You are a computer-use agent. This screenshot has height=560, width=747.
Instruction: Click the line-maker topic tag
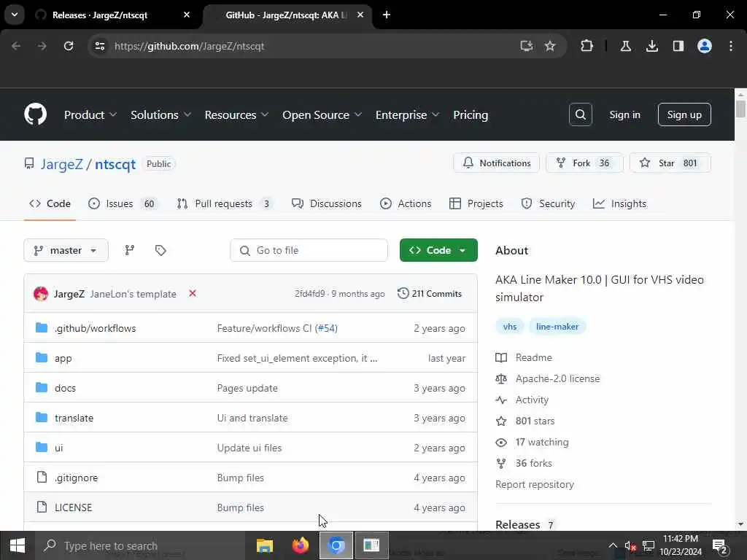[557, 326]
